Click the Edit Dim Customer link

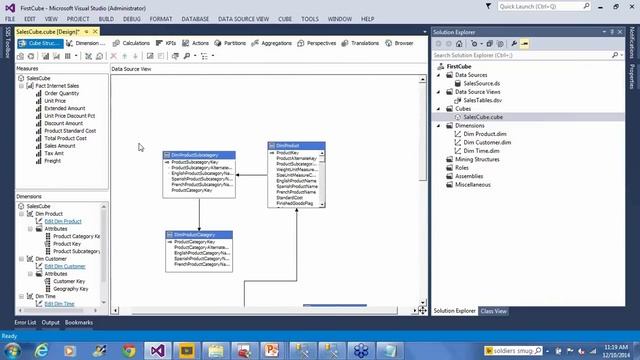[x=65, y=266]
